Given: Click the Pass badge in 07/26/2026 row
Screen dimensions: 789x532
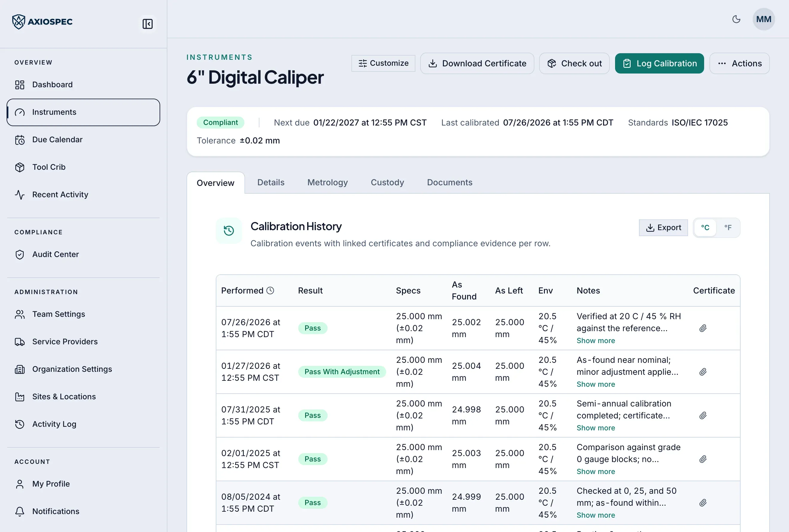Looking at the screenshot, I should (312, 328).
